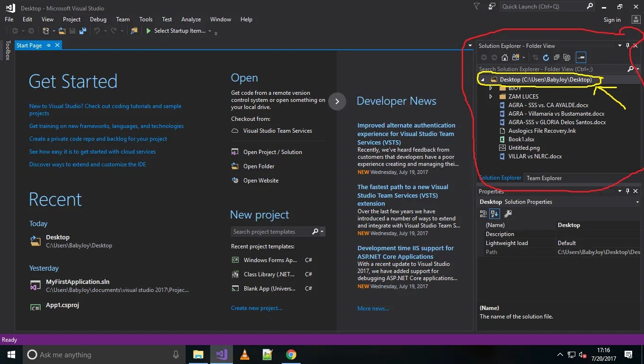Click the Search project templates field

(271, 232)
